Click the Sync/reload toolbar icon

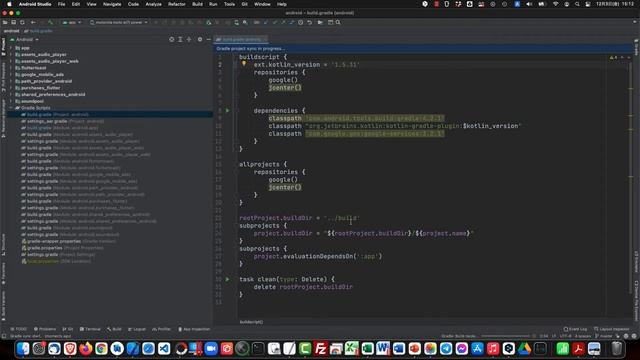pos(22,22)
